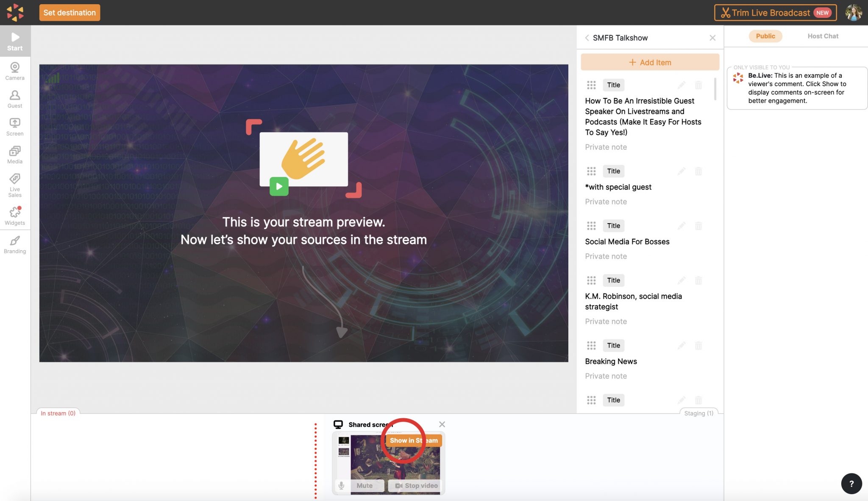The image size is (868, 501).
Task: Delete the Social Media For Bosses item
Action: [x=698, y=226]
